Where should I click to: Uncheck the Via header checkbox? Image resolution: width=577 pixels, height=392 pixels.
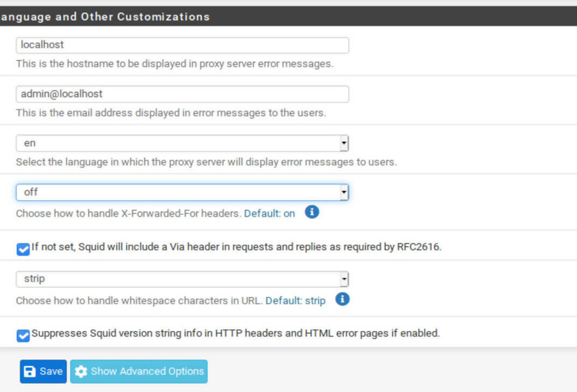click(23, 249)
